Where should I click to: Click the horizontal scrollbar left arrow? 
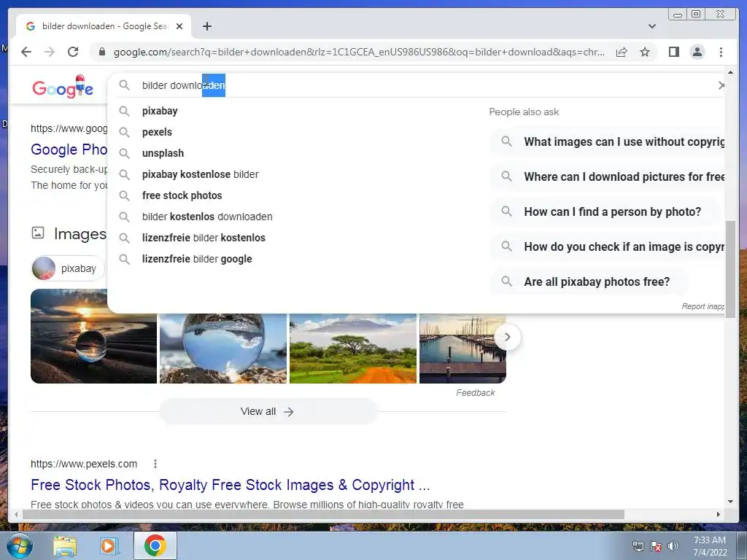pos(16,514)
